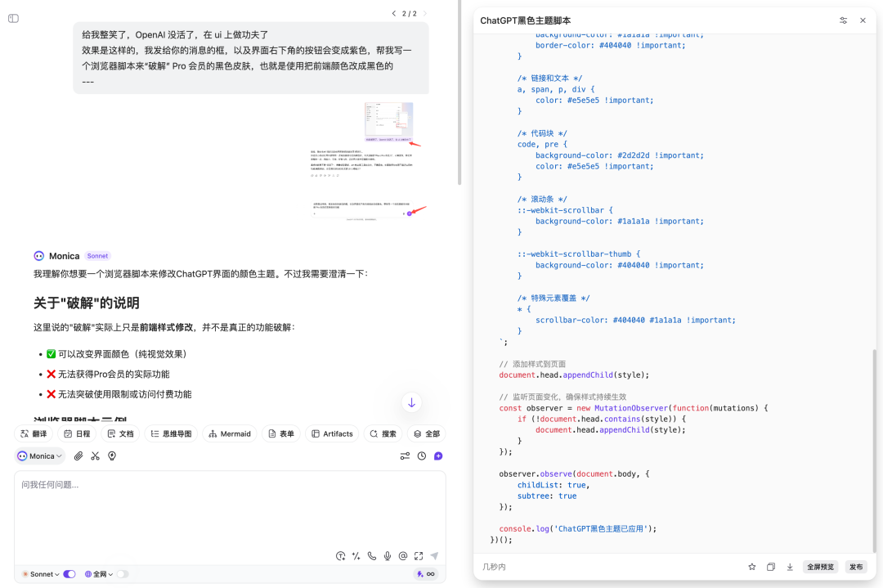Focus the 问我任何问题 message input field
The image size is (883, 588).
(230, 509)
